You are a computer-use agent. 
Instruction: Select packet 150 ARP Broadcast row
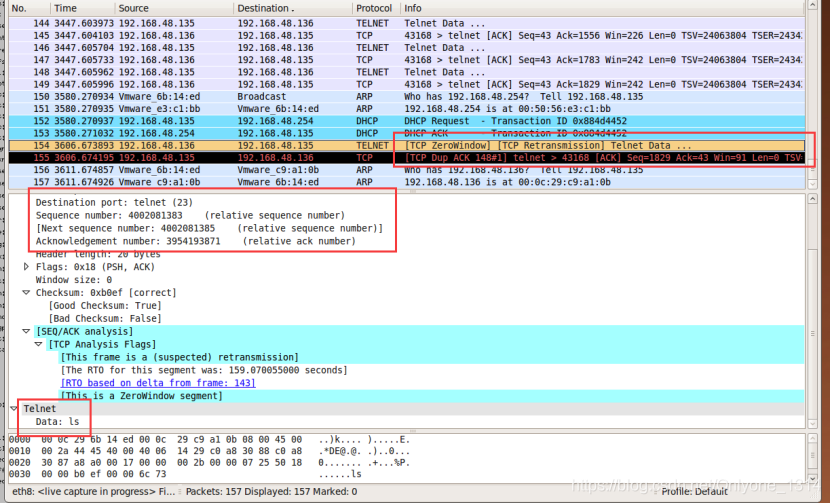click(406, 96)
